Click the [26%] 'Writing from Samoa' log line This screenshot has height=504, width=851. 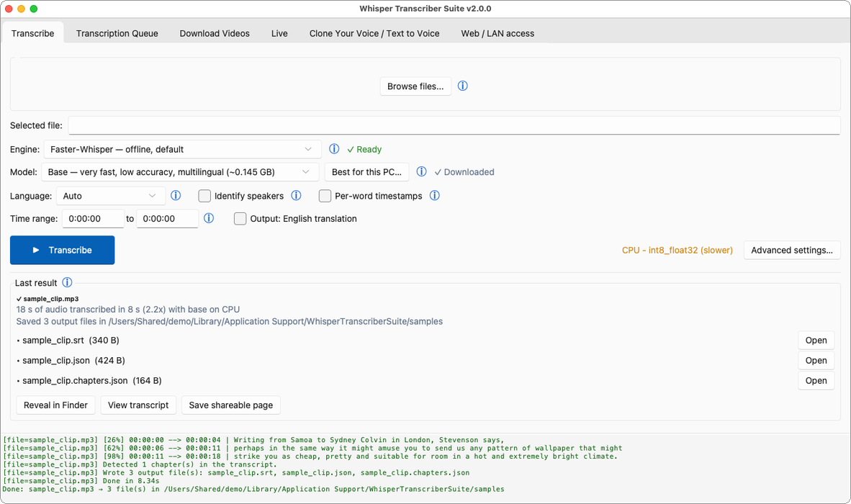253,440
